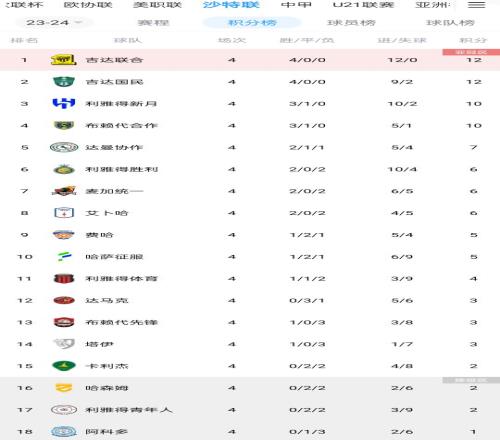Select the 赛程 schedule tab
The height and width of the screenshot is (440, 500).
[x=153, y=23]
